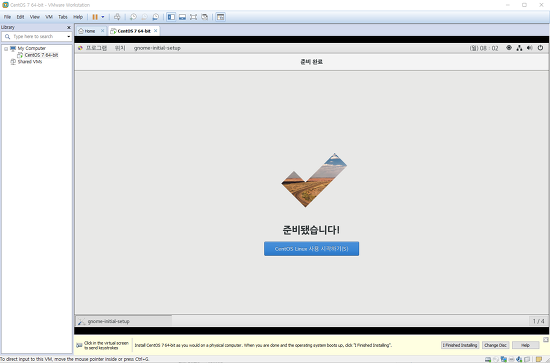Open the VM menu
550x363 pixels.
click(x=49, y=17)
